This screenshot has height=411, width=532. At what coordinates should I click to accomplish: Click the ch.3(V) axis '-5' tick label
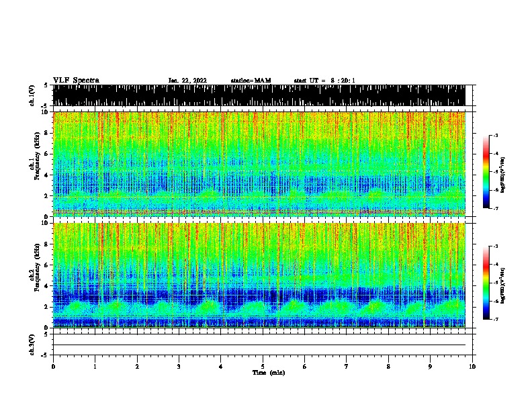45,355
